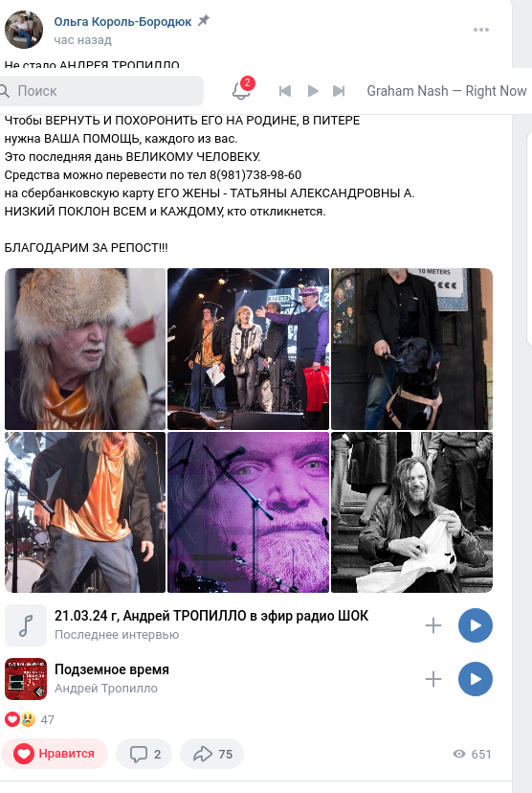The height and width of the screenshot is (793, 532).
Task: Open the post options three-dot menu
Action: pyautogui.click(x=481, y=30)
